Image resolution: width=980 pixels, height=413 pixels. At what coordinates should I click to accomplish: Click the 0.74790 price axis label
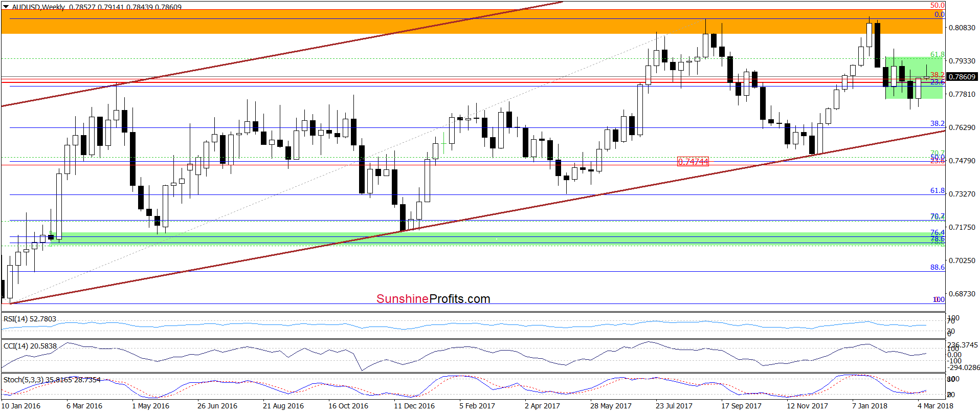962,161
